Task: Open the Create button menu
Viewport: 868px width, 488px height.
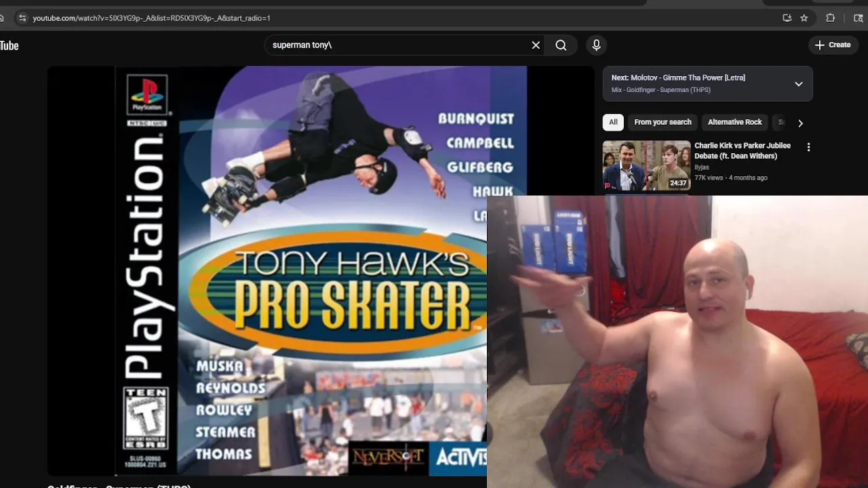Action: coord(833,45)
